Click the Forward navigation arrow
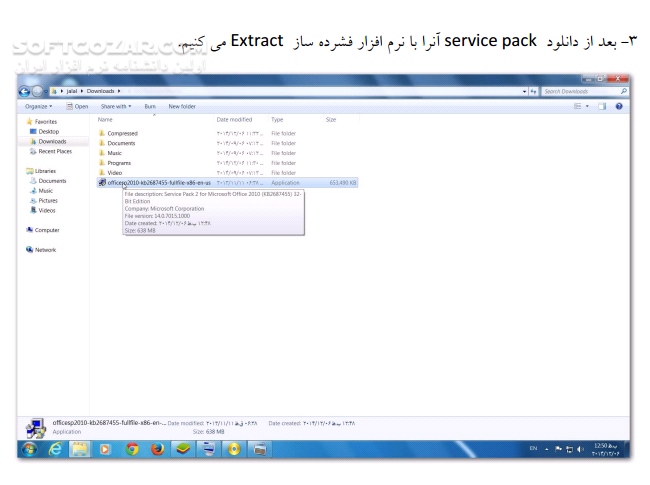This screenshot has width=650, height=485. 37,91
